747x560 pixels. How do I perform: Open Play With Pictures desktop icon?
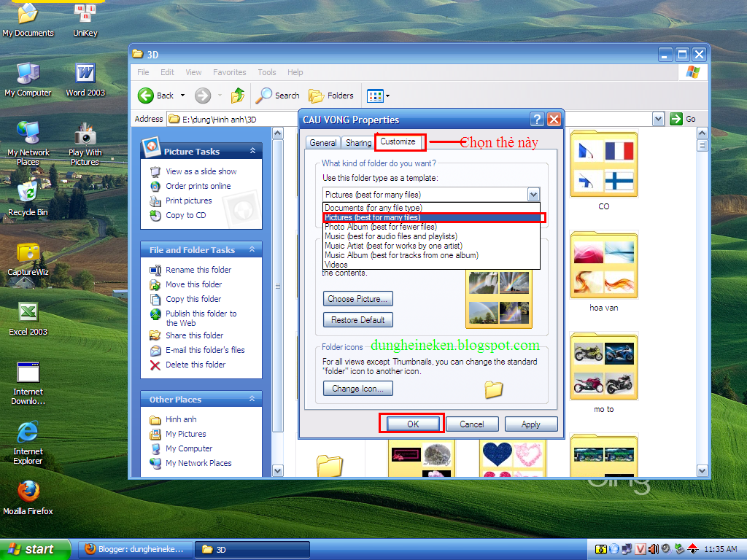[x=85, y=143]
